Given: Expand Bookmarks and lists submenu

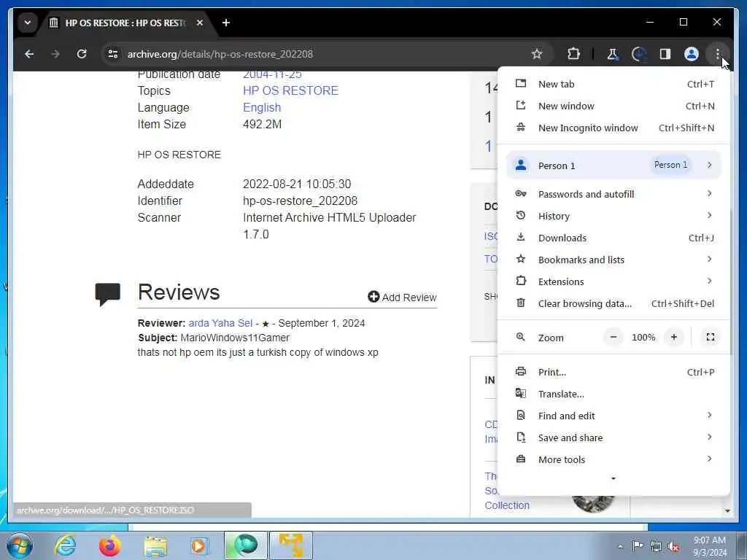Looking at the screenshot, I should [614, 260].
